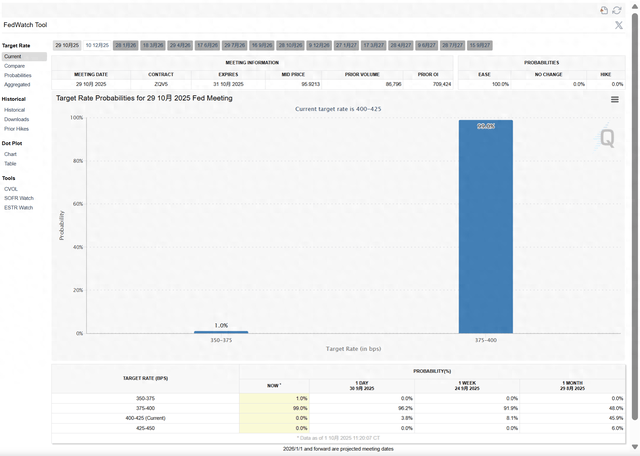Screen dimensions: 640x456
Task: Select the 10 12月25 meeting tab
Action: [97, 45]
